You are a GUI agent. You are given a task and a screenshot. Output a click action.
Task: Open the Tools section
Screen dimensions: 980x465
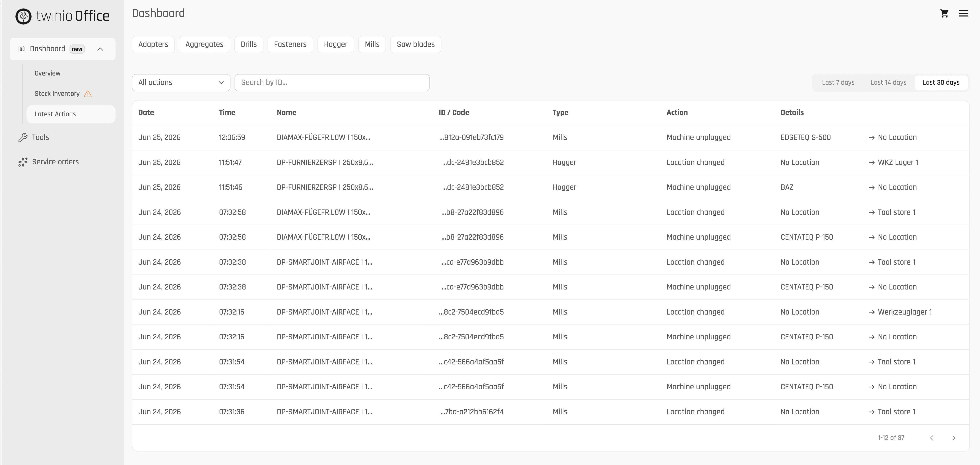40,137
